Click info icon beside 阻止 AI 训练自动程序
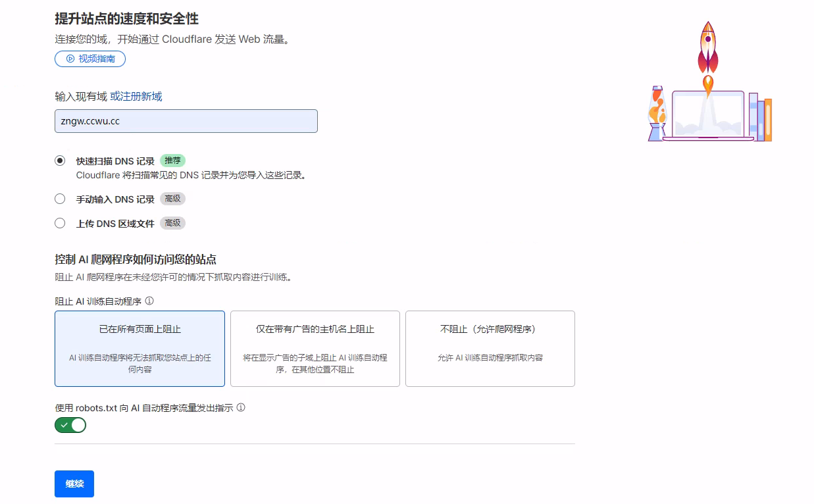 149,301
